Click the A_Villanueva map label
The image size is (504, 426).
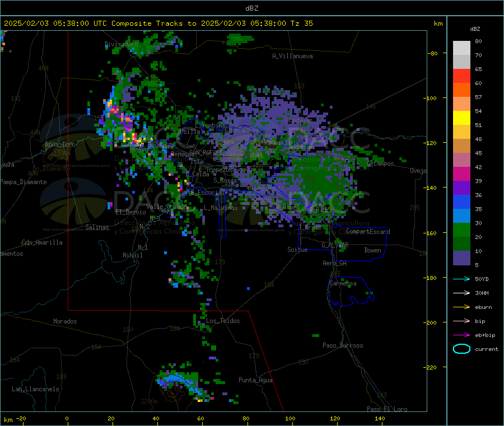pos(292,56)
